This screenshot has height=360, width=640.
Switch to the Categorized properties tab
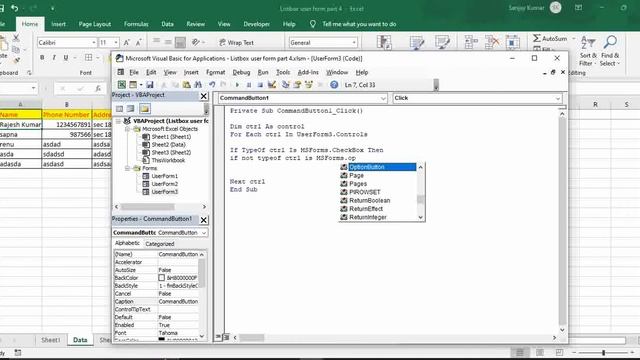coord(160,244)
